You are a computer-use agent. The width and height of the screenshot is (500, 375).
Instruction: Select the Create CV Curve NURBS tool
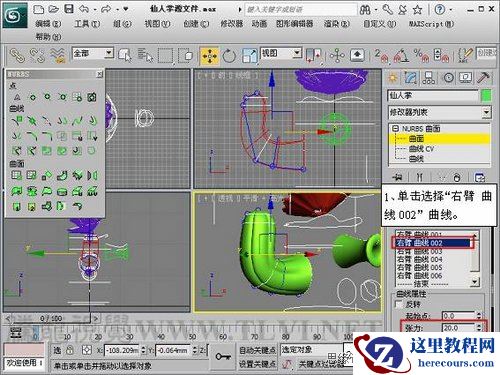tap(17, 120)
